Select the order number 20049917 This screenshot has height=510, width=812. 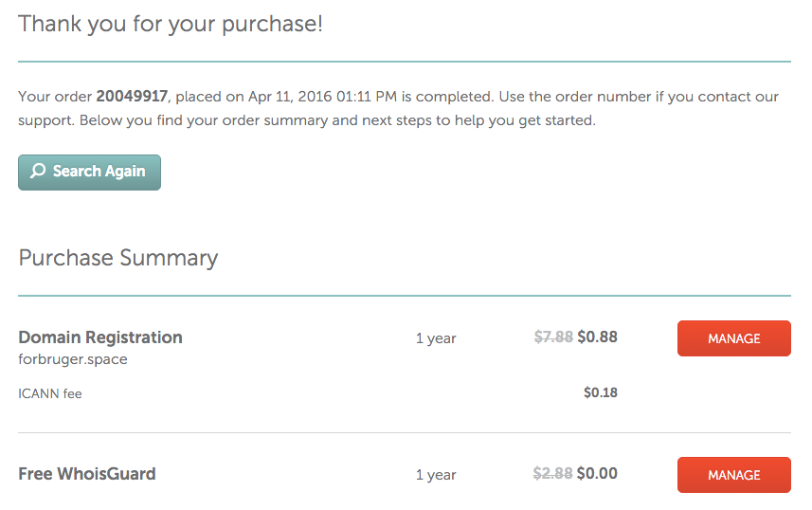(132, 97)
